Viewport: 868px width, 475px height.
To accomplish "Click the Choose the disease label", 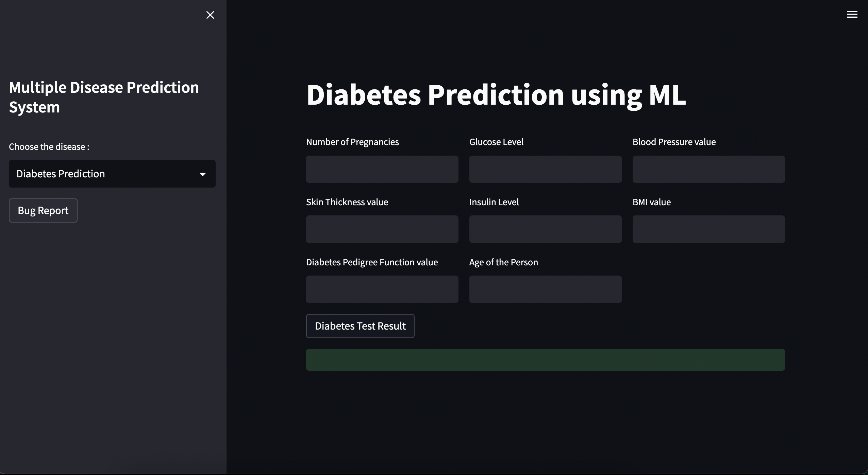I will click(49, 146).
